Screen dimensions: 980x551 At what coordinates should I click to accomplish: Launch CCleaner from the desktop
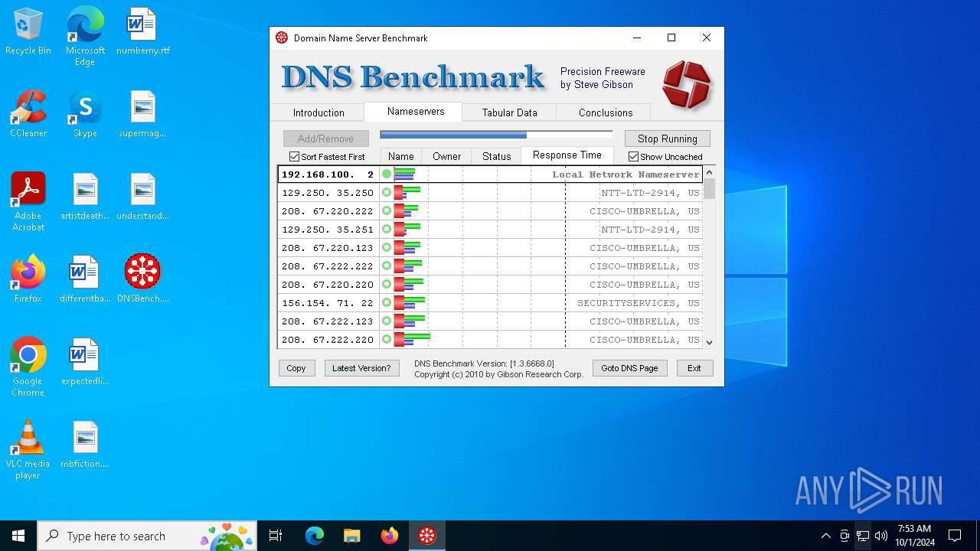click(28, 115)
